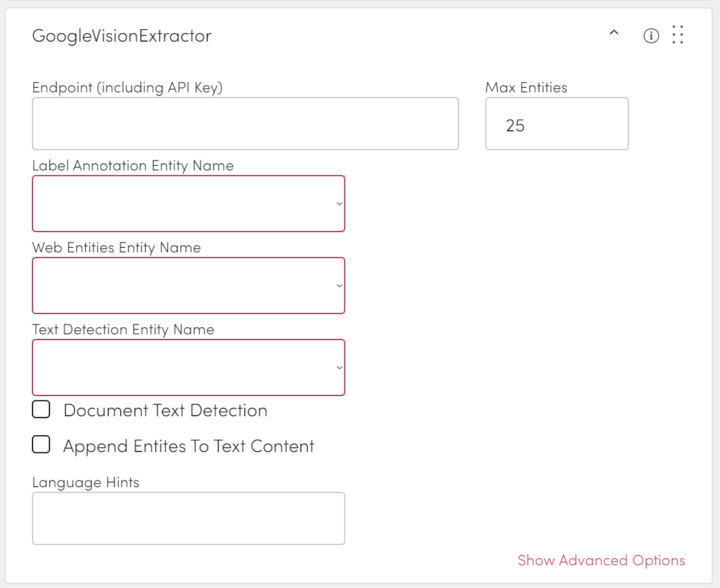Show Advanced Options link
The image size is (720, 588).
tap(601, 561)
